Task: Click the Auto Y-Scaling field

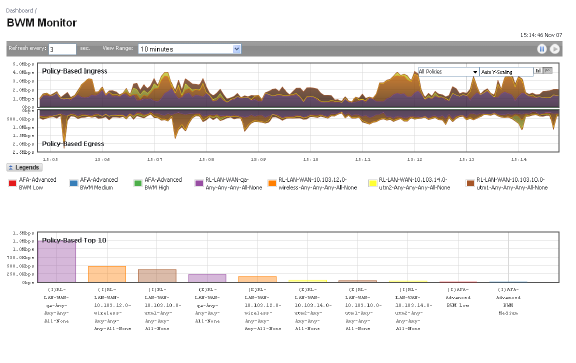Action: 506,72
